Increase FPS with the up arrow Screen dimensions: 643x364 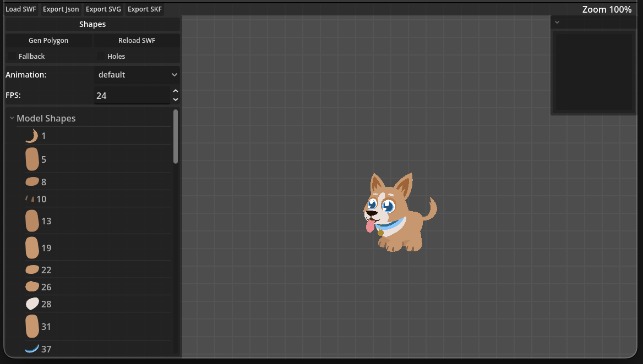176,91
